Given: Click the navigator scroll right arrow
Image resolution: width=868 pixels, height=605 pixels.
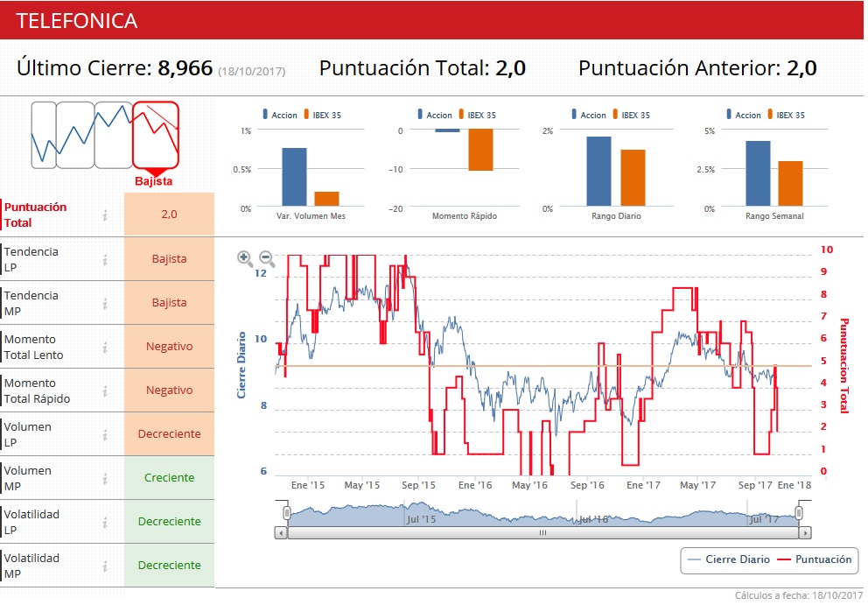Looking at the screenshot, I should click(805, 533).
